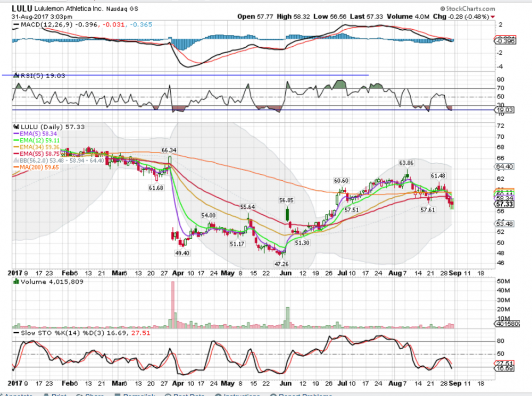532x396 pixels.
Task: Click the red down arrow after Chg
Action: (x=493, y=16)
